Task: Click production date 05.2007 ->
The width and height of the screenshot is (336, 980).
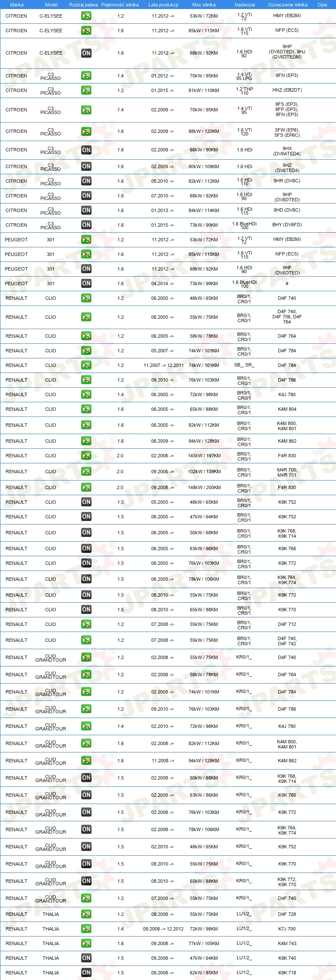Action: coord(162,351)
